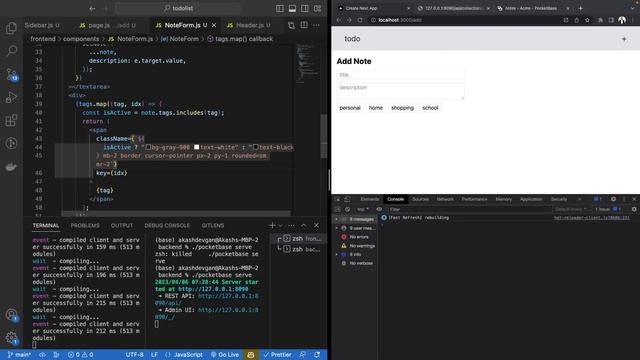The height and width of the screenshot is (360, 640).
Task: Toggle the shopping tag
Action: click(x=402, y=108)
